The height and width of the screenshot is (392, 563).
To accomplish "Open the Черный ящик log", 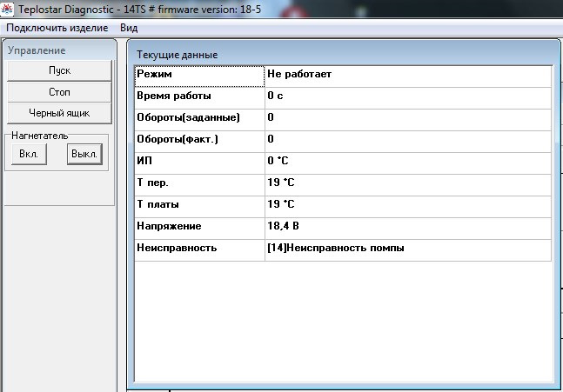I will coord(59,113).
